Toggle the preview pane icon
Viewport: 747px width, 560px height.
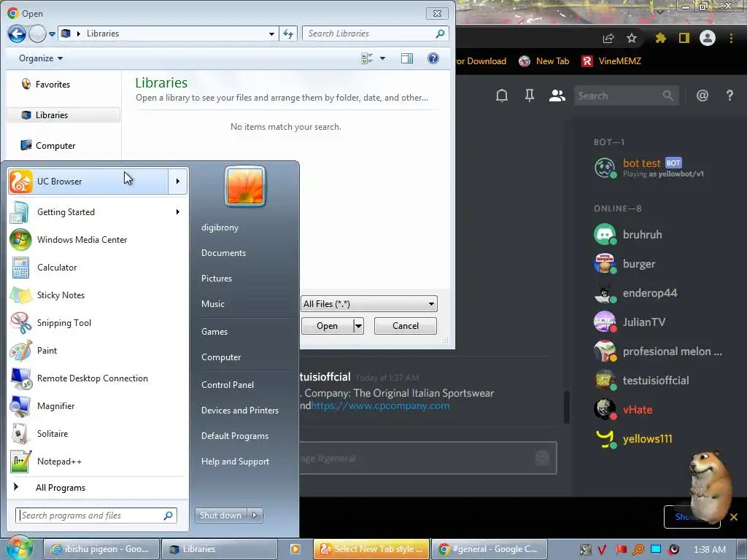pyautogui.click(x=407, y=58)
